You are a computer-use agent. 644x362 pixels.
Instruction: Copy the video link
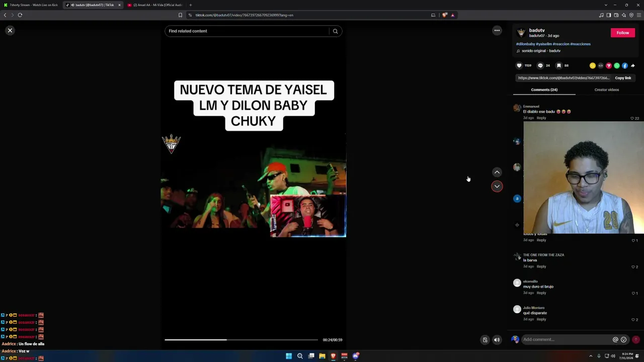click(623, 78)
